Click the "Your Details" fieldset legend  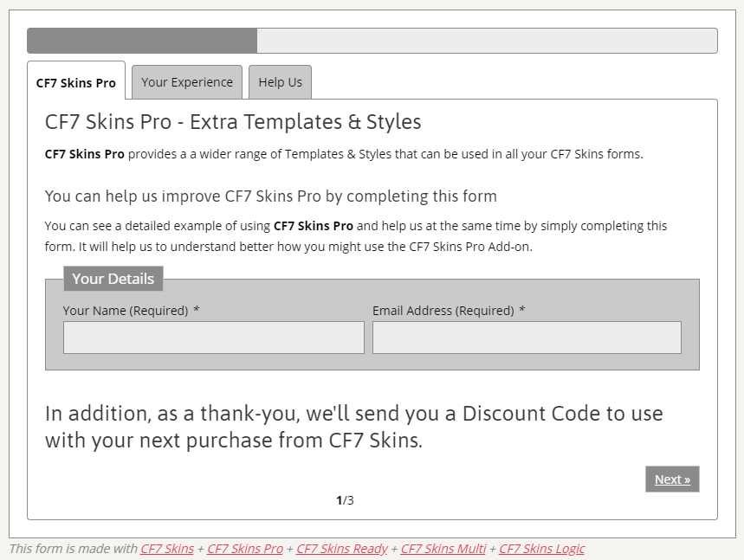pyautogui.click(x=113, y=279)
